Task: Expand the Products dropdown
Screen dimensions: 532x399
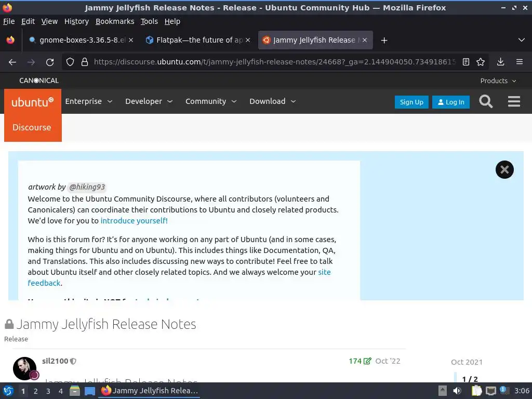Action: pyautogui.click(x=498, y=81)
